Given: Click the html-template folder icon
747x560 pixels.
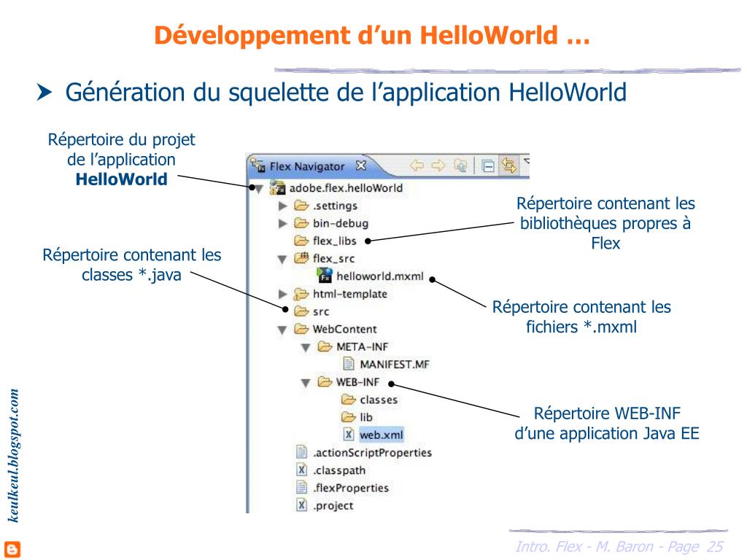Looking at the screenshot, I should tap(301, 294).
